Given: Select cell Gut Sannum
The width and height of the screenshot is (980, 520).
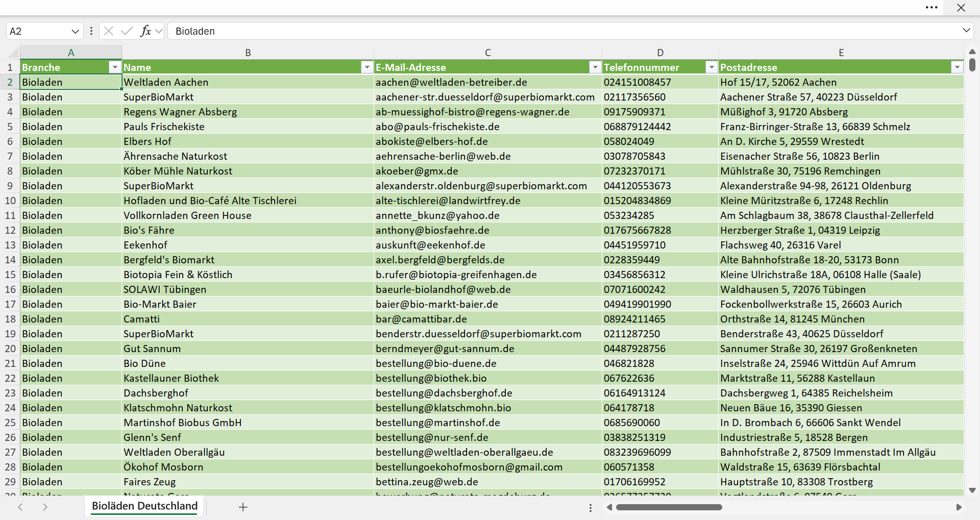Looking at the screenshot, I should [248, 349].
